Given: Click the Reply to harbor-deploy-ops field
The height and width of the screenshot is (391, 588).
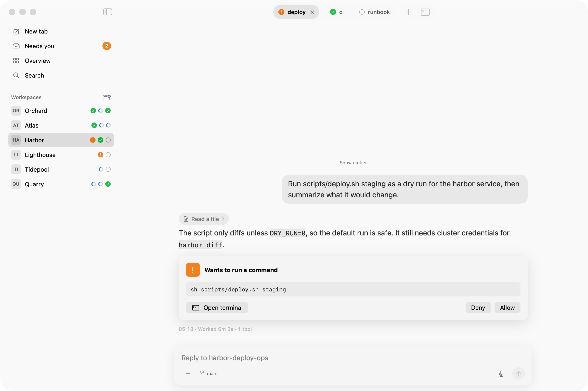Looking at the screenshot, I should tap(353, 358).
